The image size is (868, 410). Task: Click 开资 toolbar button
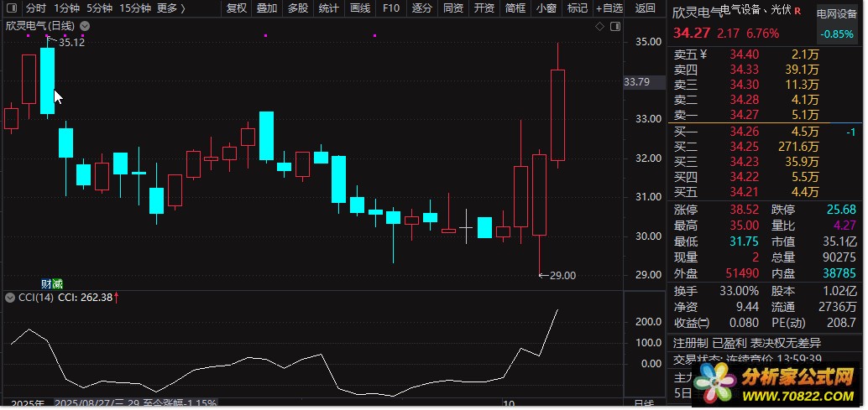point(484,8)
